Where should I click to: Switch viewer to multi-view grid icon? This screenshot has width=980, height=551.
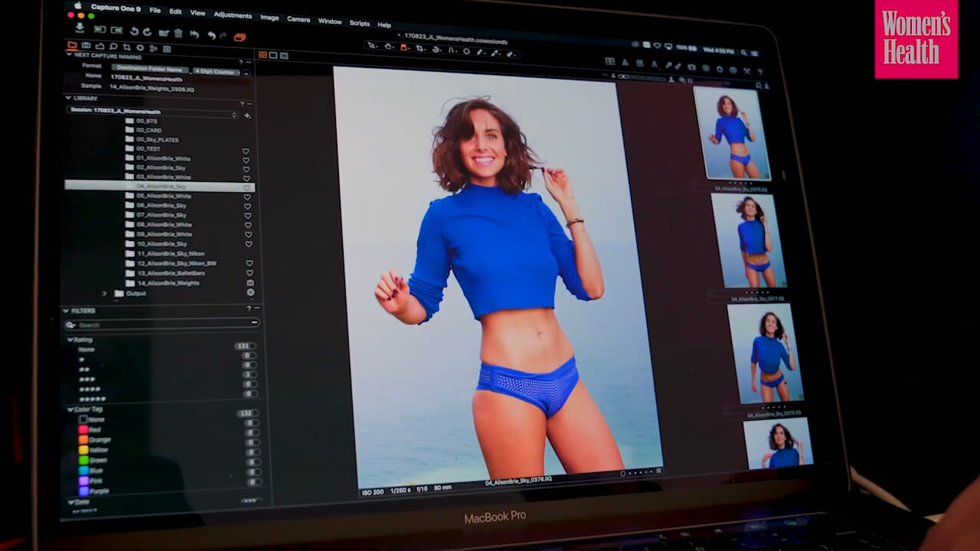point(263,55)
